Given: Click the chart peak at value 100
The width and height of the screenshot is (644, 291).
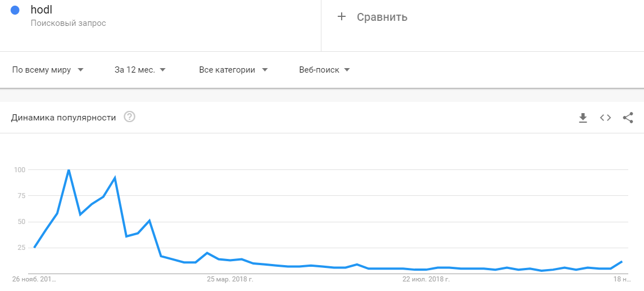Looking at the screenshot, I should click(x=69, y=169).
